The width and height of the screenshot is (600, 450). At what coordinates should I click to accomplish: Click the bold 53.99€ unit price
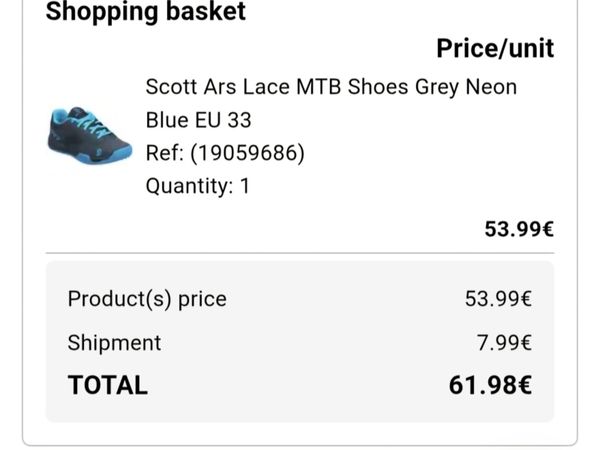pos(519,229)
